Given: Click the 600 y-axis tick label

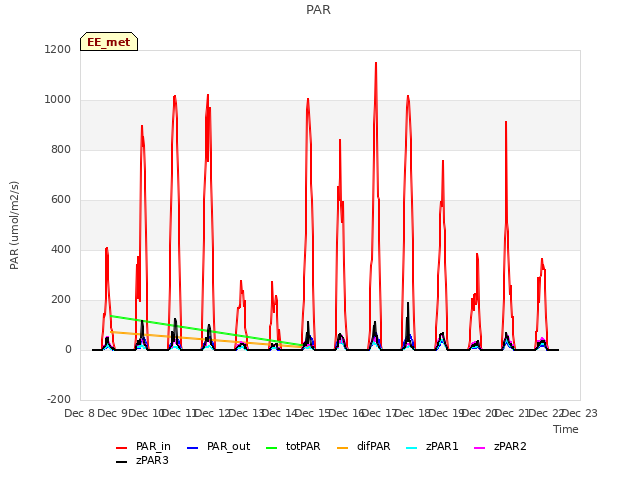Looking at the screenshot, I should point(61,200).
